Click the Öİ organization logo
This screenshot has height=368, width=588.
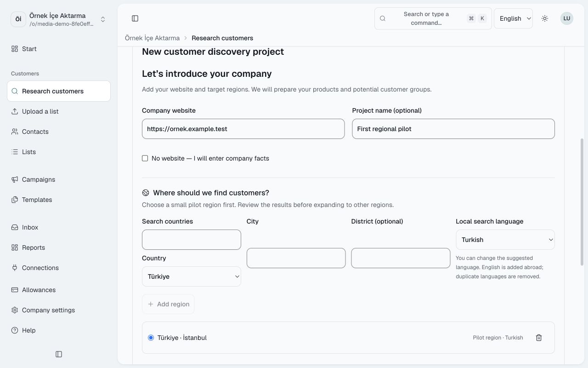point(18,19)
